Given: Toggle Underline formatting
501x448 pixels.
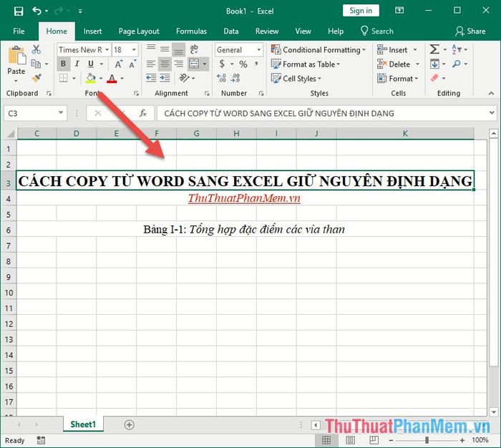Looking at the screenshot, I should tap(91, 64).
